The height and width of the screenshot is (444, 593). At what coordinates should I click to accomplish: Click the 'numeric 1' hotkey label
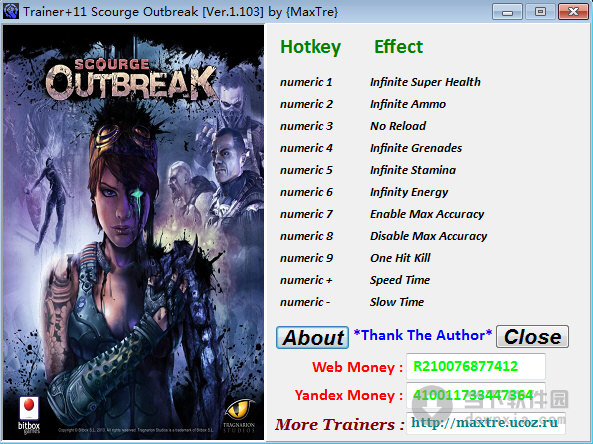(306, 82)
